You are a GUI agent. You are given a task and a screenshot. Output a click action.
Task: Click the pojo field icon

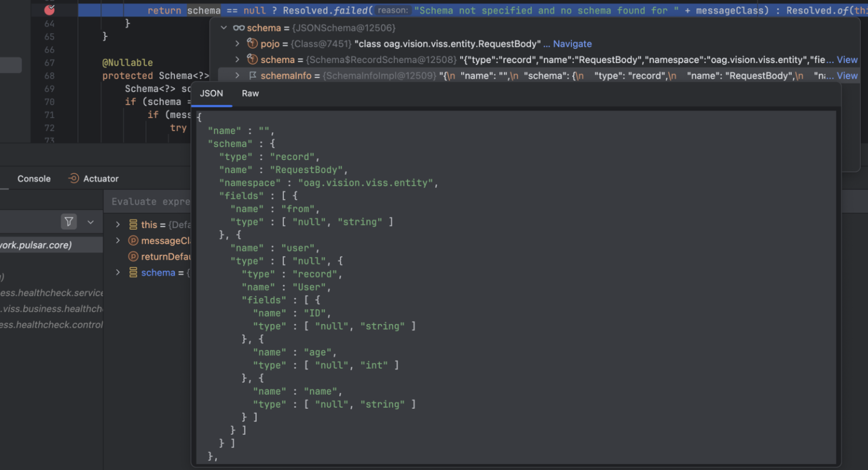tap(252, 43)
